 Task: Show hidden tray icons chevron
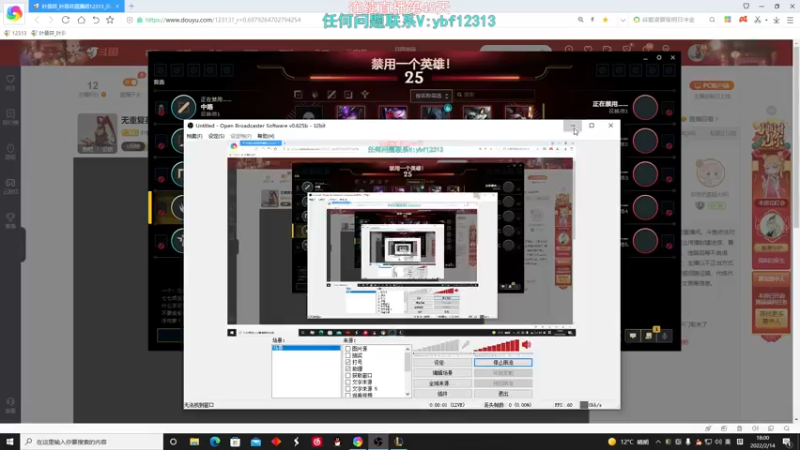pos(658,442)
